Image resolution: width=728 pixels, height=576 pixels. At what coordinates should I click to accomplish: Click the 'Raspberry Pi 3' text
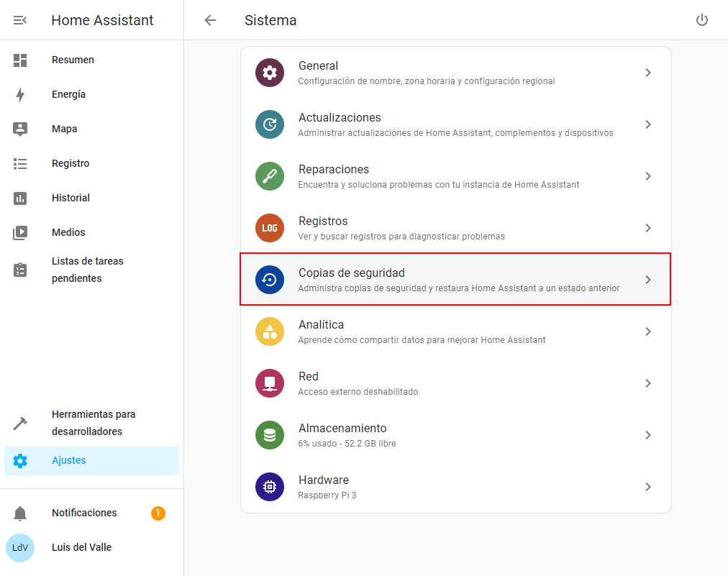pos(327,495)
